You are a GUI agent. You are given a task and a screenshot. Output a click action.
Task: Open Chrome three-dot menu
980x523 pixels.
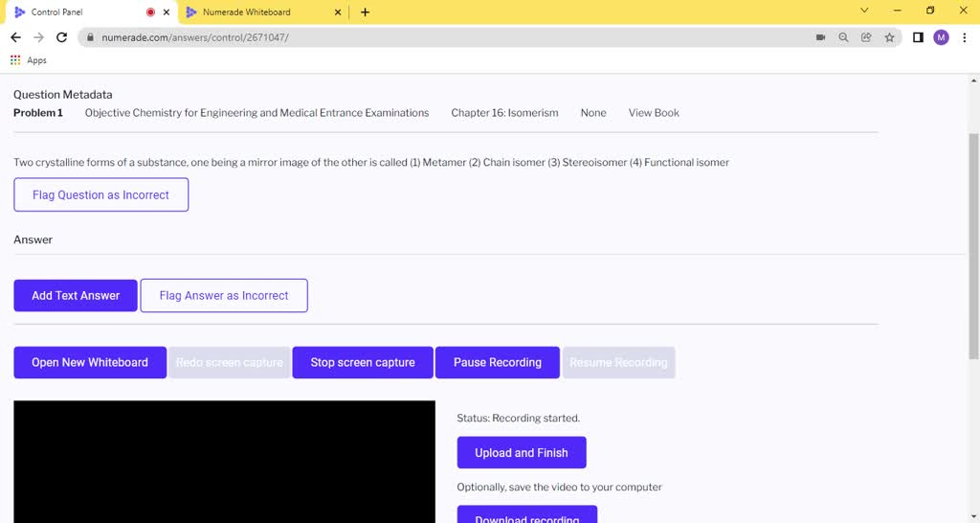(x=964, y=37)
